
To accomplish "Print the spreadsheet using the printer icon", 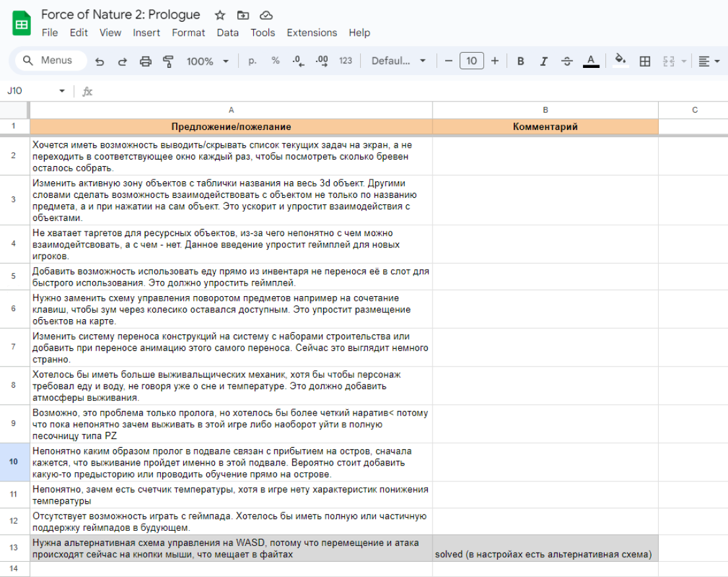I will coord(145,61).
